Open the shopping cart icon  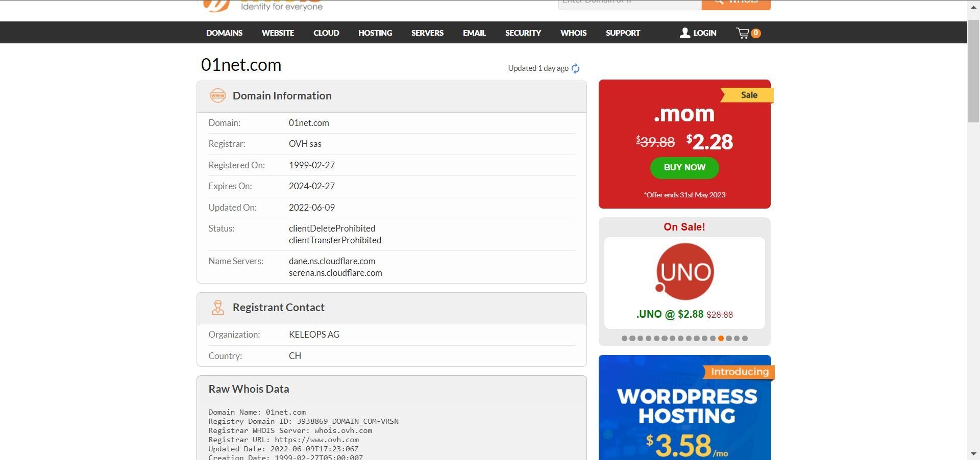[743, 33]
